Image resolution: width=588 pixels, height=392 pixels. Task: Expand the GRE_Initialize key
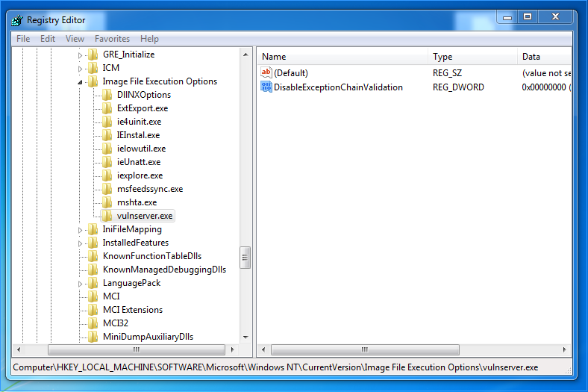[80, 55]
